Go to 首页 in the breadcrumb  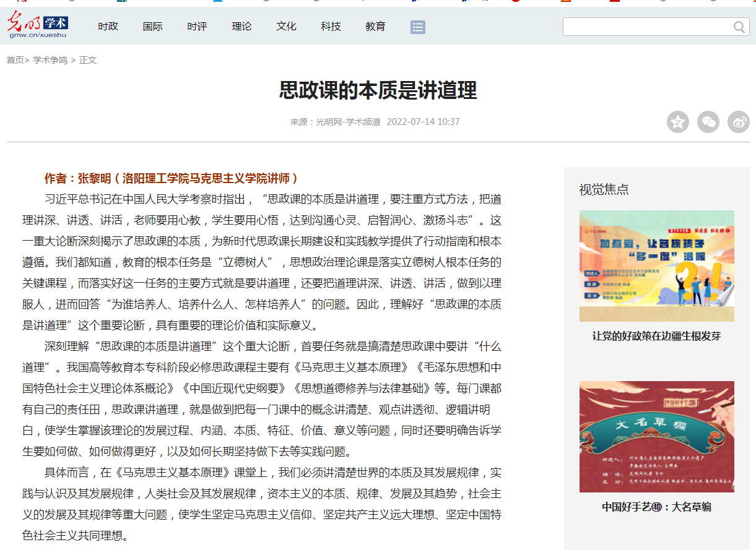point(15,60)
